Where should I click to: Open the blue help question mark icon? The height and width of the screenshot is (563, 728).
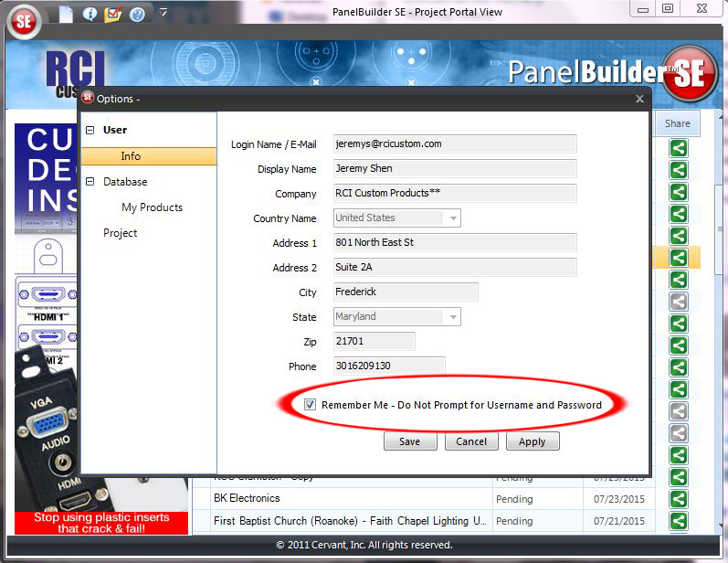[x=137, y=14]
